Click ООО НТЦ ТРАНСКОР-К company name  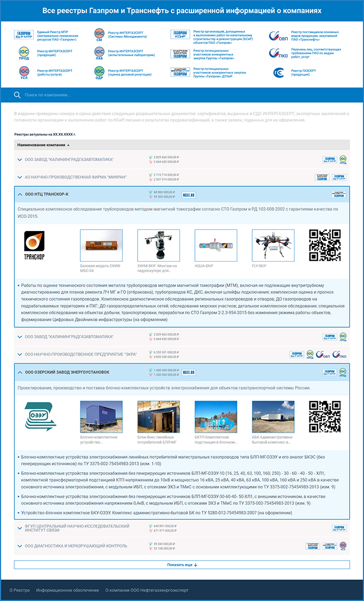[47, 195]
